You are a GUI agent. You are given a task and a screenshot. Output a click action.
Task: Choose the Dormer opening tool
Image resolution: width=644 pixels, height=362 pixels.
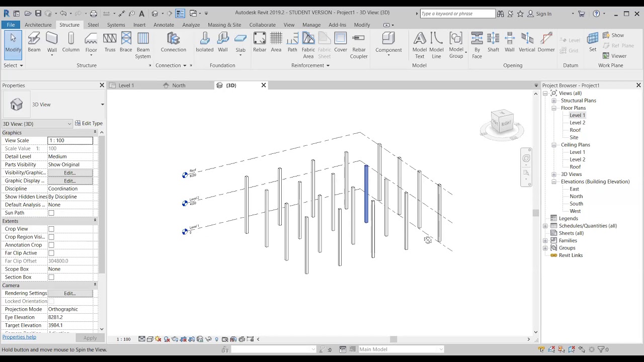click(x=546, y=43)
